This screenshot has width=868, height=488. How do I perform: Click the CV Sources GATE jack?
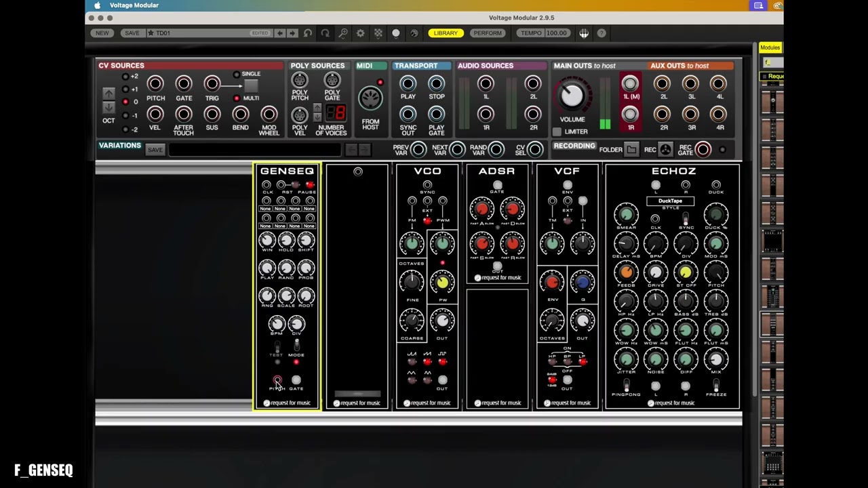(x=184, y=83)
